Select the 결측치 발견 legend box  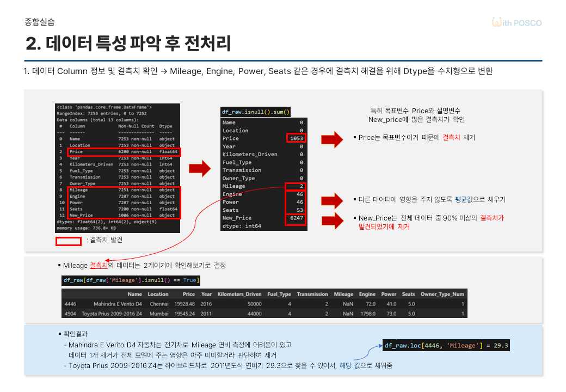pos(68,241)
